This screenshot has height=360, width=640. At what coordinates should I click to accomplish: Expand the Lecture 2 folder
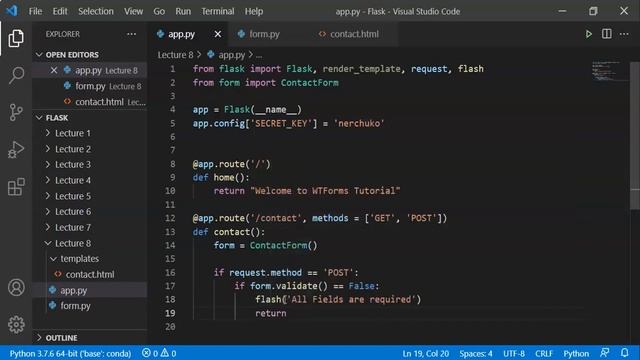(x=48, y=149)
